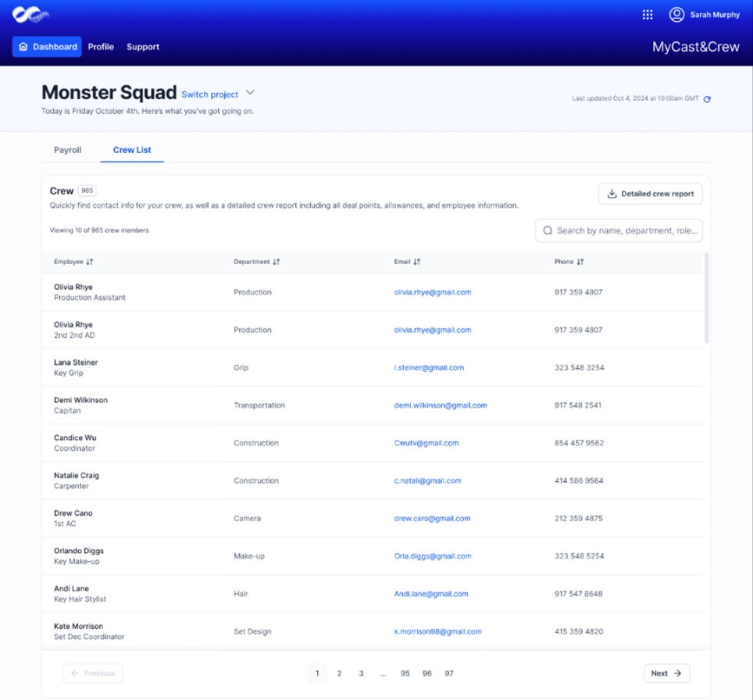
Task: Click the Set Design department cell
Action: click(252, 631)
